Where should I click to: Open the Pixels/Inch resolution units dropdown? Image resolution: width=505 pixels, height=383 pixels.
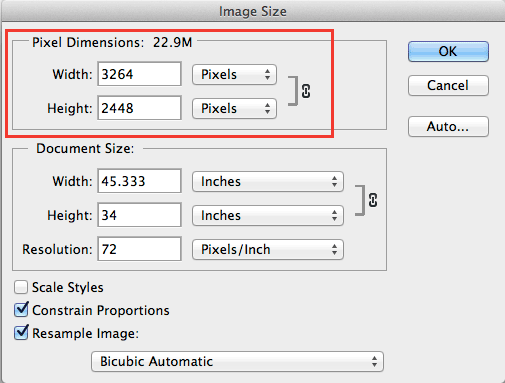click(268, 250)
